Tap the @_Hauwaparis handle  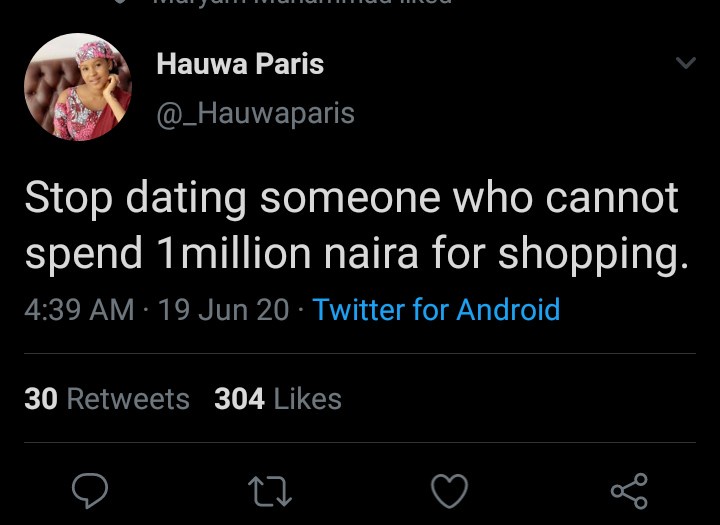tap(255, 113)
